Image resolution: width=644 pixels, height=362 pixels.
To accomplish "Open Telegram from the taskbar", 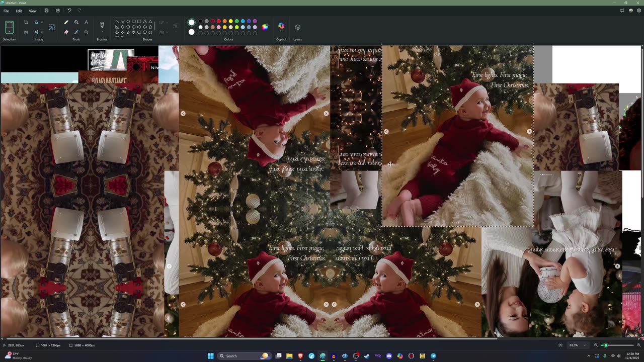I will 433,356.
